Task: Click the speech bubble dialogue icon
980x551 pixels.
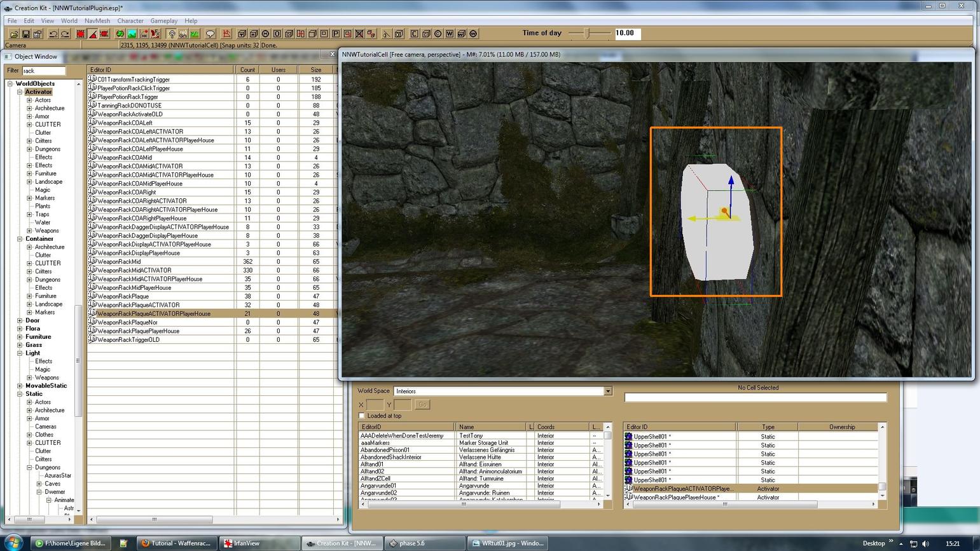Action: 210,34
